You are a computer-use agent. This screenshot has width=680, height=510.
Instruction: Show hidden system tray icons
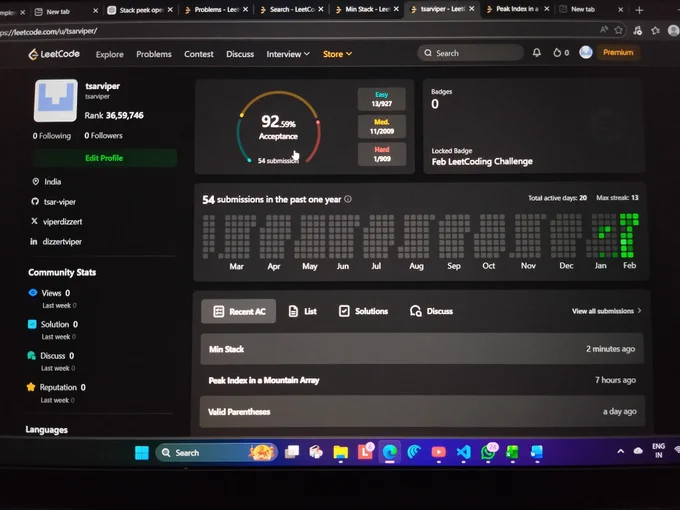(x=621, y=451)
